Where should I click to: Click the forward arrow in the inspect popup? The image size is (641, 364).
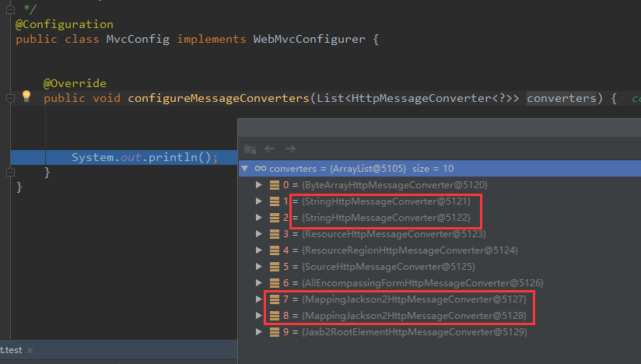(290, 149)
